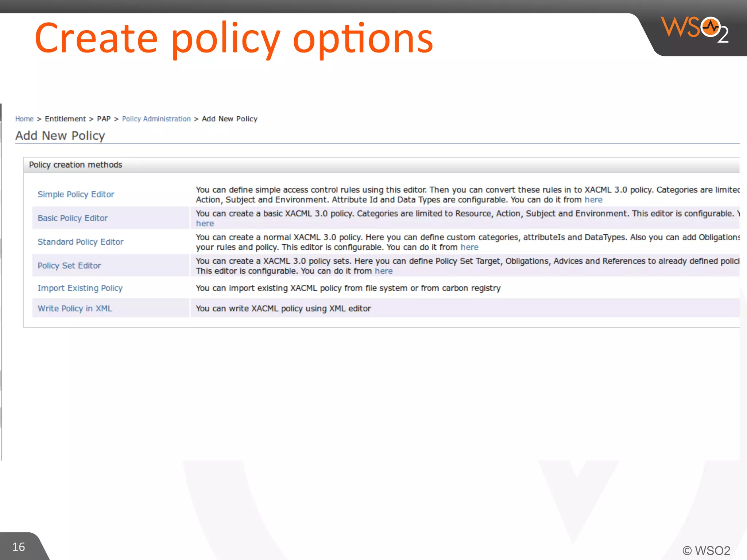Click the '© WSO2' footer text
The image size is (747, 560).
tap(706, 551)
